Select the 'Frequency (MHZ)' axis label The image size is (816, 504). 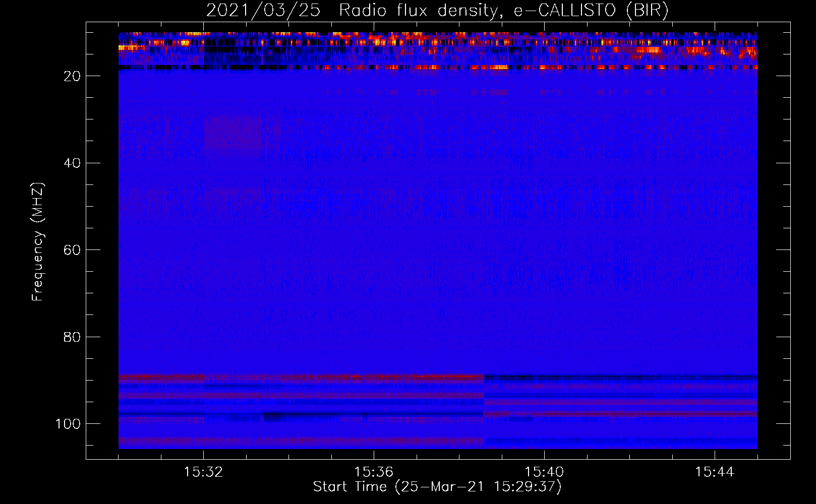click(x=38, y=241)
